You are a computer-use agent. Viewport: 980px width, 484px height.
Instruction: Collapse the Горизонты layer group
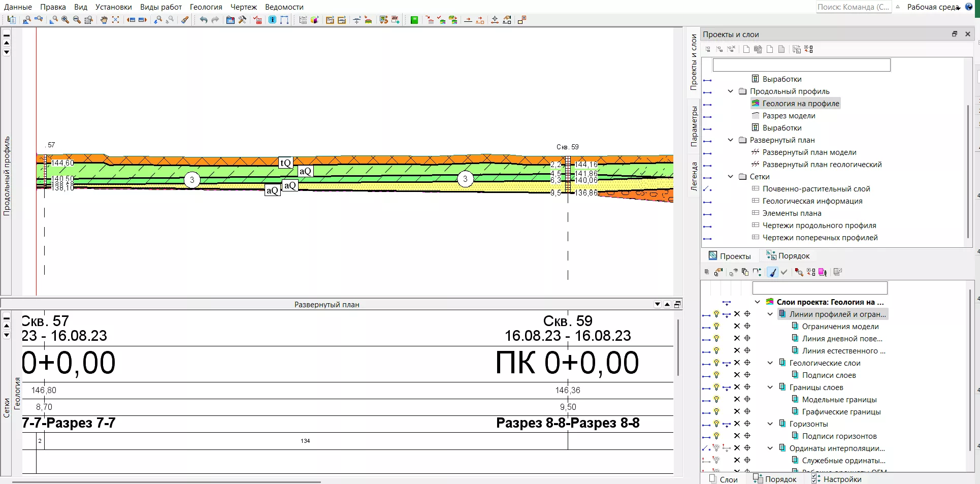click(x=770, y=424)
